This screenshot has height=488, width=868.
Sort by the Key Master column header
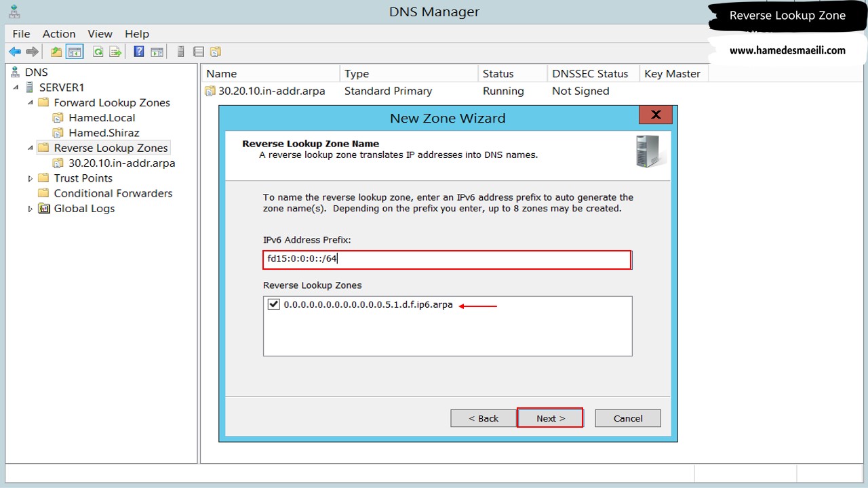tap(673, 74)
